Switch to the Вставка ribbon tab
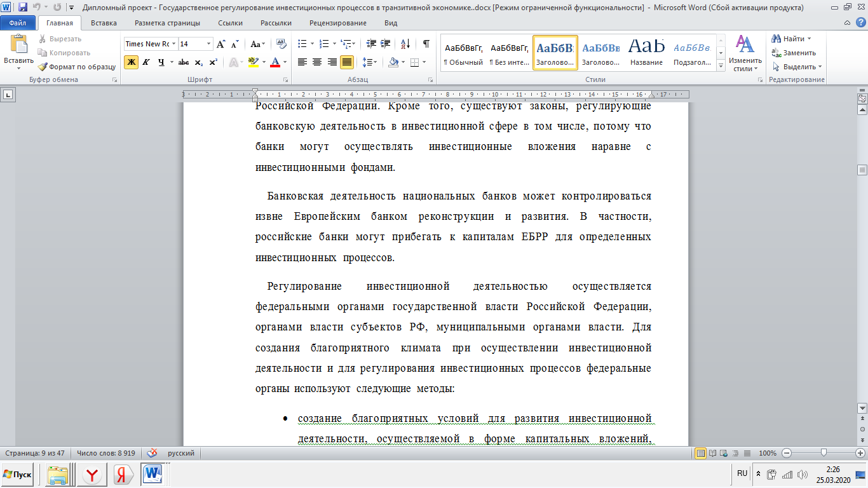 click(x=104, y=23)
